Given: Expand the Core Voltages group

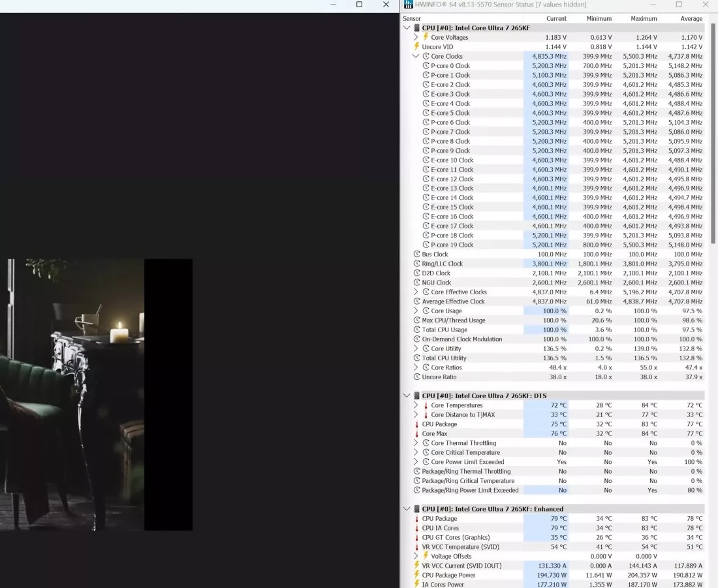Looking at the screenshot, I should [x=416, y=38].
